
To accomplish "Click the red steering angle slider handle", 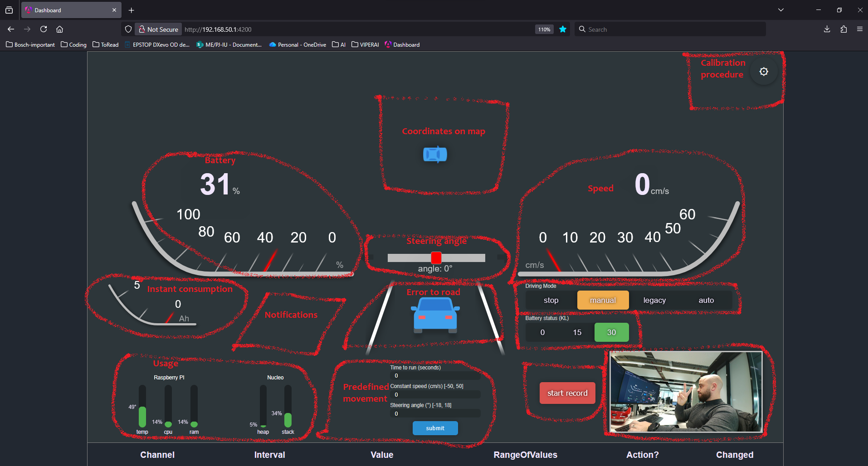I will (x=436, y=258).
